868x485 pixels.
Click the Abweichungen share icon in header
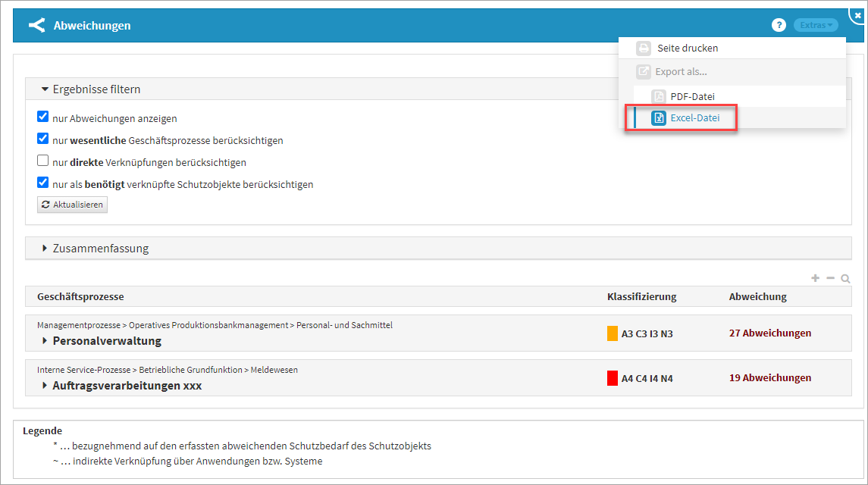(x=36, y=25)
